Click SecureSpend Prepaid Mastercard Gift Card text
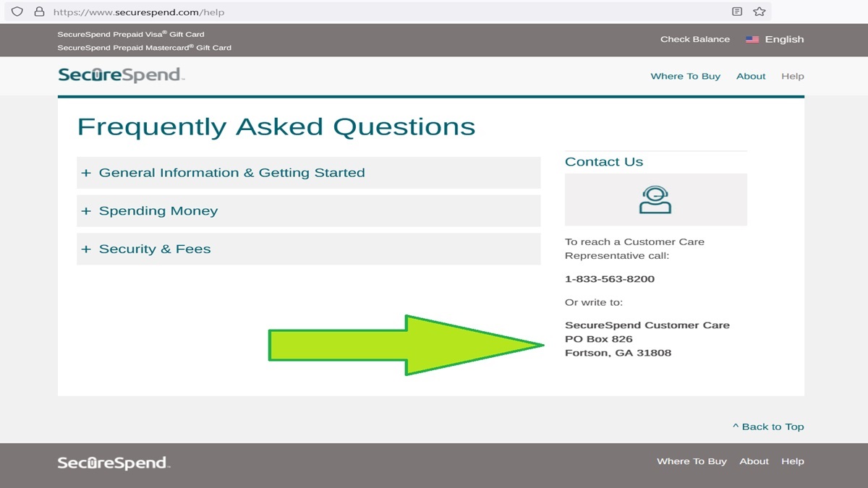This screenshot has width=868, height=488. pos(145,48)
